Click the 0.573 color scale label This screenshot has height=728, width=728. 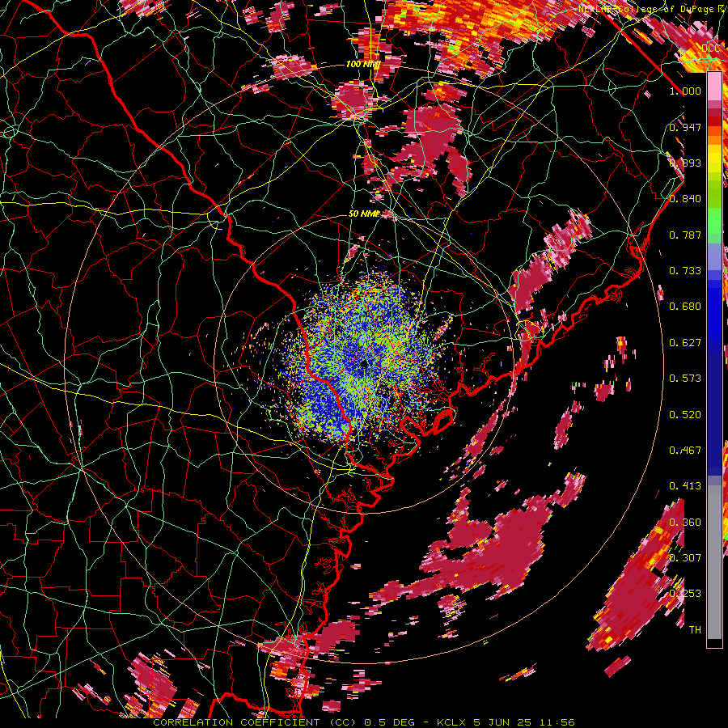click(685, 379)
